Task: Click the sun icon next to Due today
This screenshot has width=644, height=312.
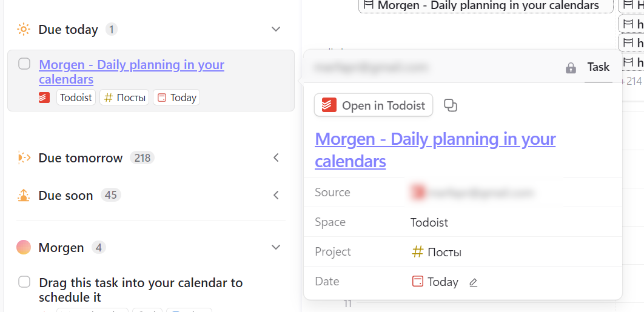Action: pyautogui.click(x=24, y=29)
